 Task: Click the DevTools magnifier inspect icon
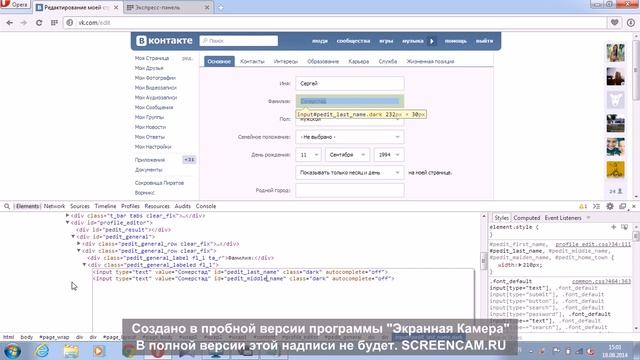pyautogui.click(x=7, y=206)
